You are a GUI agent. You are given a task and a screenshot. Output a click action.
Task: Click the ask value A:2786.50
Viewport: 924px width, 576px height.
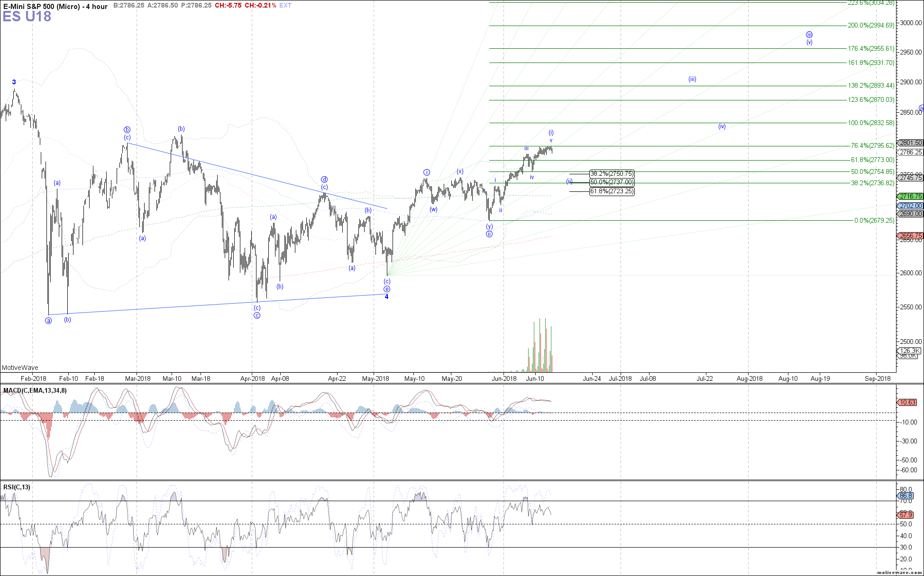(x=163, y=6)
